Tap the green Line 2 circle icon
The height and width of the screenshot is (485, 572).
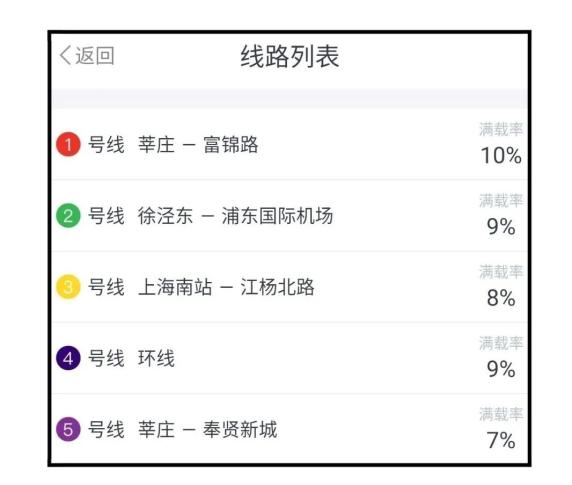pos(68,216)
